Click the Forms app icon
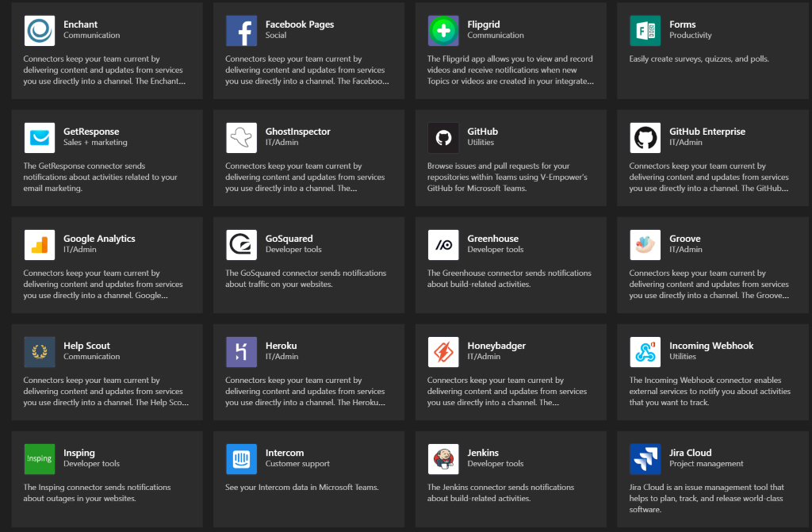812x532 pixels. coord(645,31)
